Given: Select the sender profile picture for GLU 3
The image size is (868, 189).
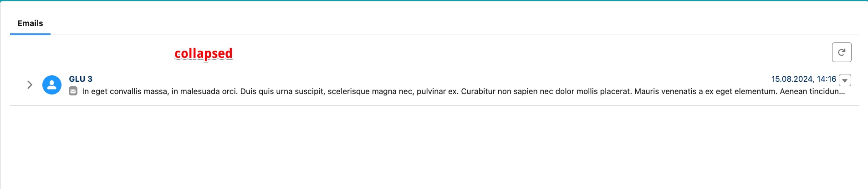Looking at the screenshot, I should (x=52, y=85).
